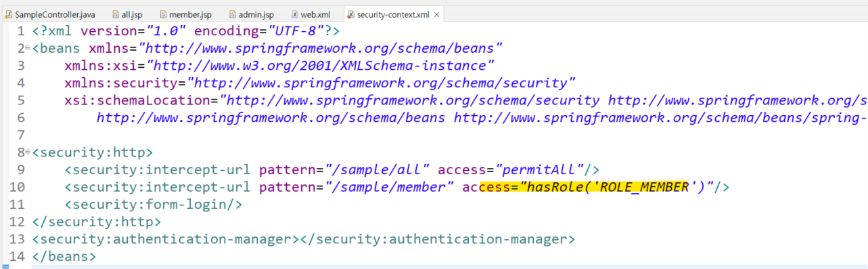Click the SampleController.java file icon
This screenshot has width=868, height=269.
click(x=9, y=14)
